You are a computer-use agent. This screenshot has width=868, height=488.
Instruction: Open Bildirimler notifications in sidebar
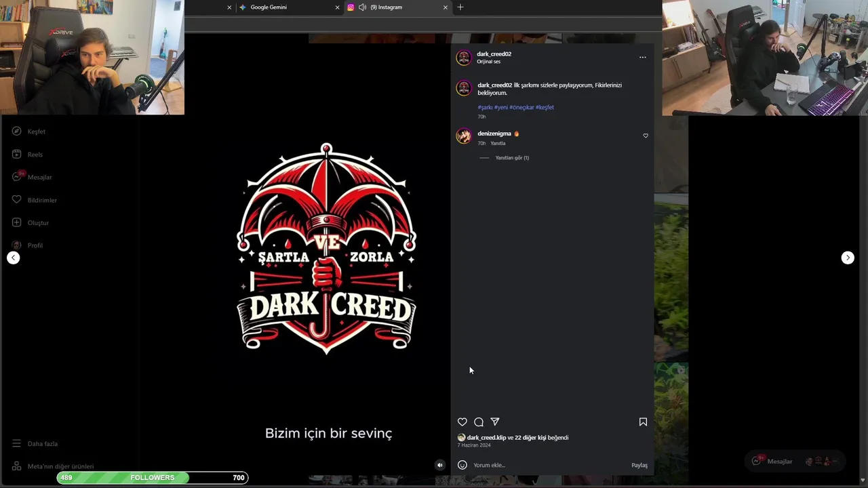pos(35,200)
